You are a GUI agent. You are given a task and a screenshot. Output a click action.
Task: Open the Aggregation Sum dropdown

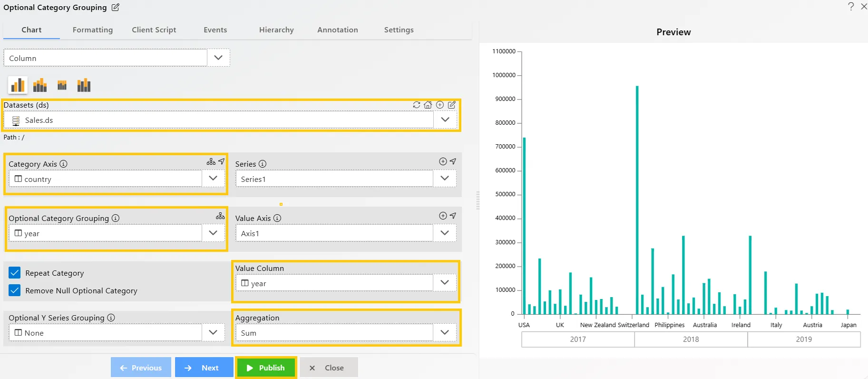coord(445,332)
